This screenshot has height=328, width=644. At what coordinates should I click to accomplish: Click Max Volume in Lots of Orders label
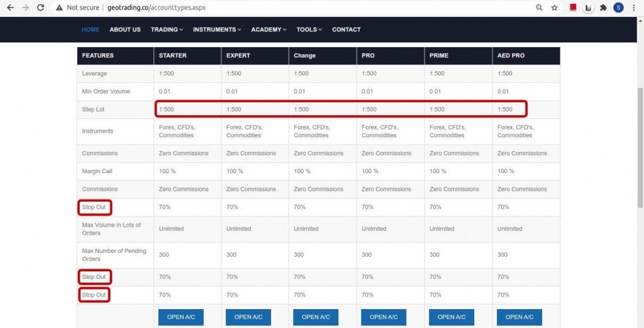(x=111, y=229)
